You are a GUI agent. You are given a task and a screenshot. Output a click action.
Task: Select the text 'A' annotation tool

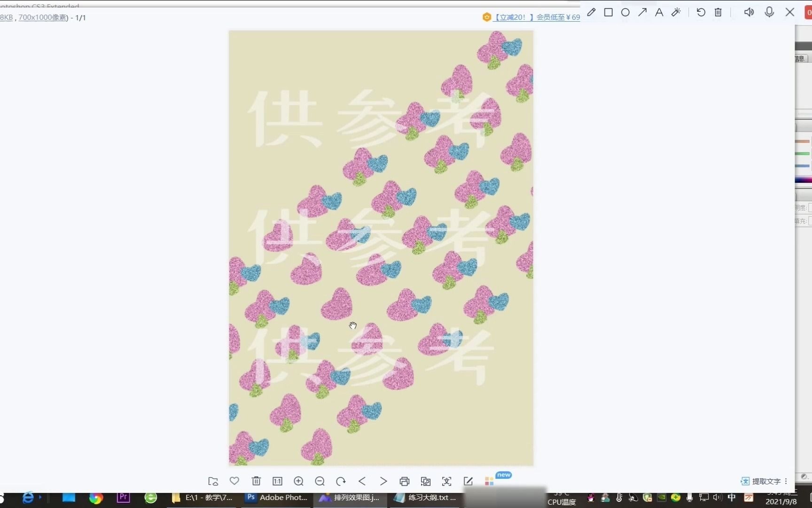659,12
